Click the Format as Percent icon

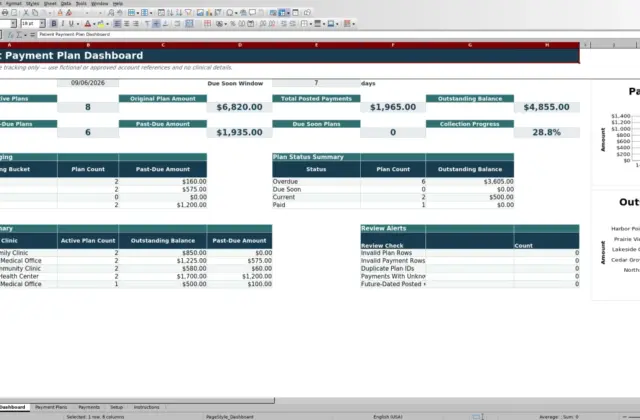tap(233, 24)
